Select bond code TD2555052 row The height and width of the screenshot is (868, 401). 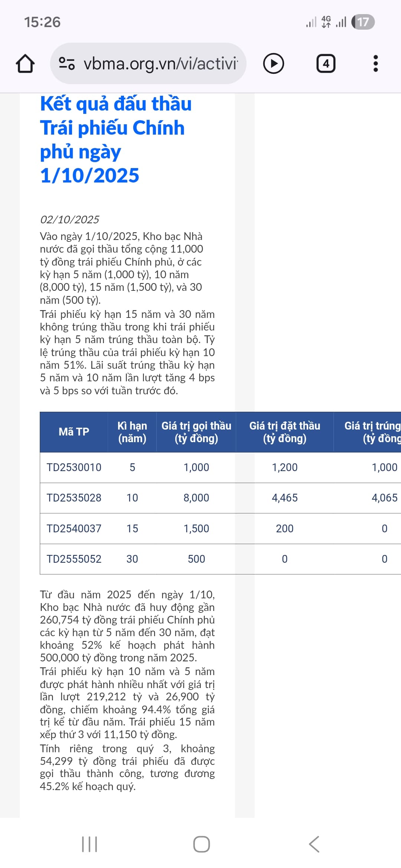pos(74,559)
